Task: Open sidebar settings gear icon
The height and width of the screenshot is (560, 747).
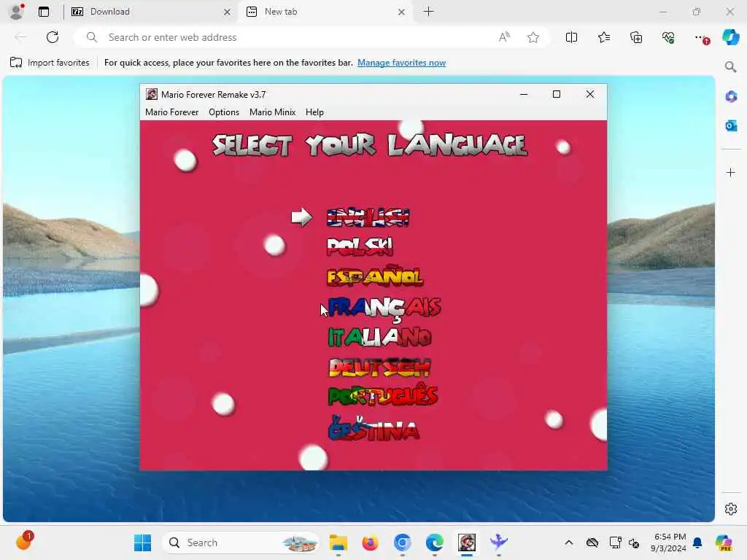Action: [x=731, y=509]
